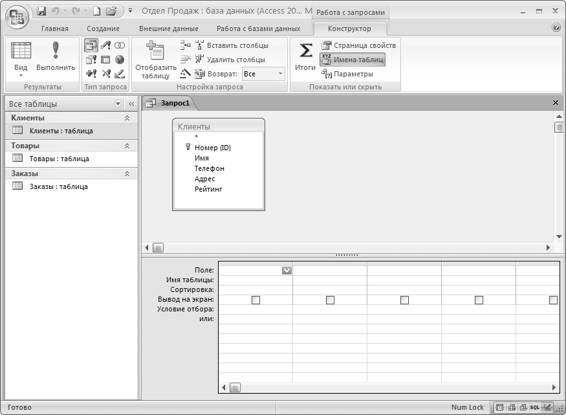This screenshot has width=566, height=415.
Task: Save using the quick access disk icon
Action: pos(42,11)
